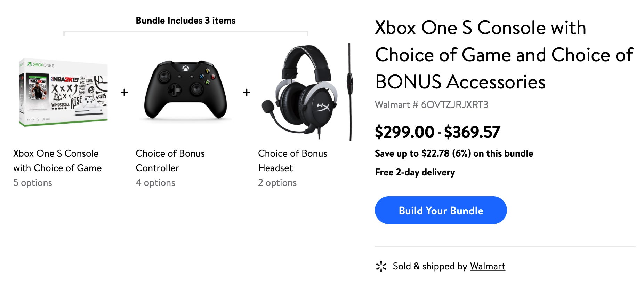This screenshot has width=644, height=284.
Task: Click the plus sign between controller and headset
Action: (247, 92)
